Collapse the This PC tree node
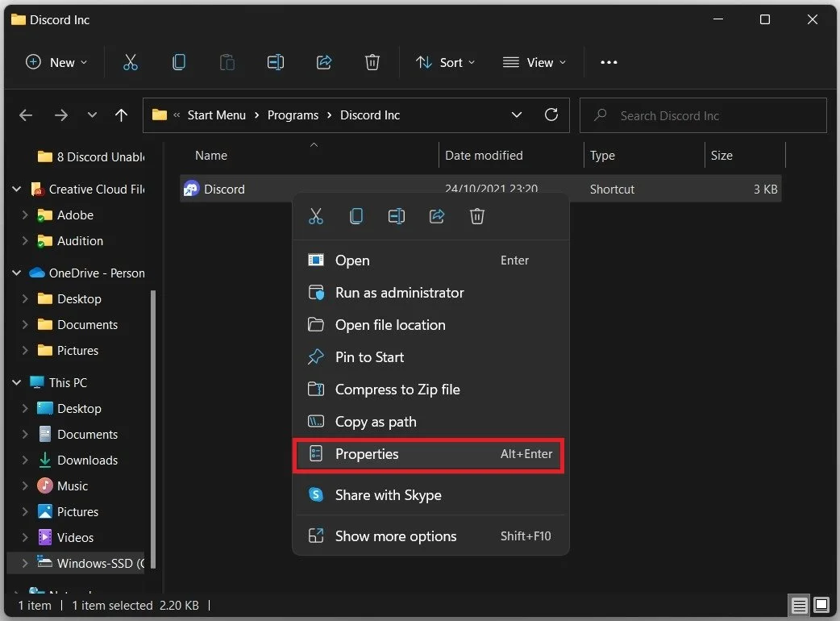Image resolution: width=840 pixels, height=621 pixels. click(x=17, y=382)
